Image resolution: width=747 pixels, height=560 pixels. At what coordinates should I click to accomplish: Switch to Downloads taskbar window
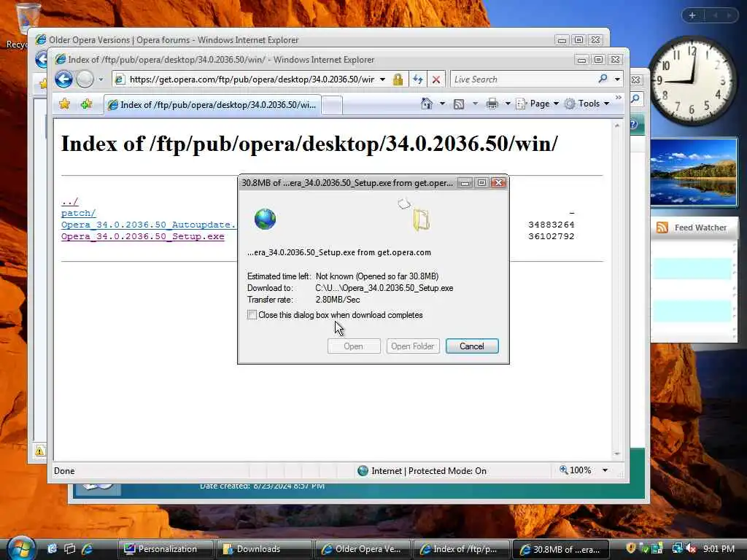tap(264, 549)
